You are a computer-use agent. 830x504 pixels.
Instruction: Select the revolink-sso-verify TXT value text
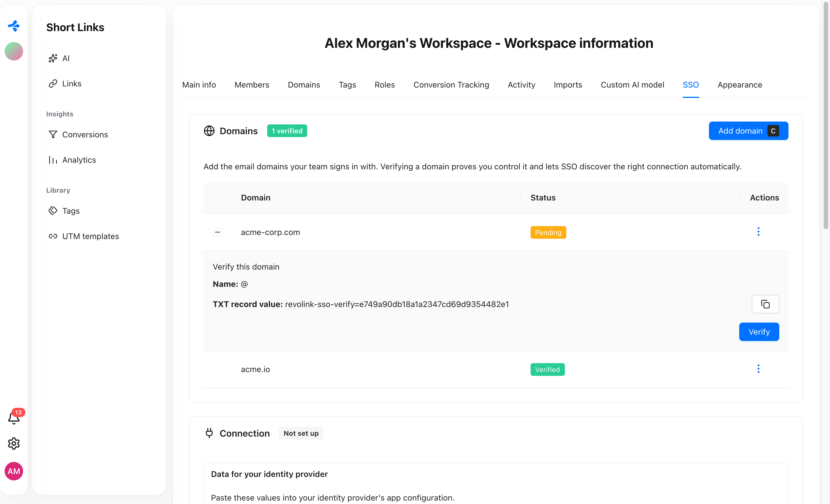[x=397, y=304]
